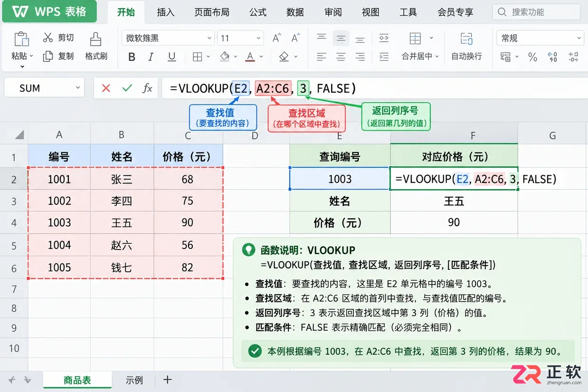Screen dimensions: 588x392
Task: Switch to the 示例 sheet tab
Action: (x=134, y=381)
